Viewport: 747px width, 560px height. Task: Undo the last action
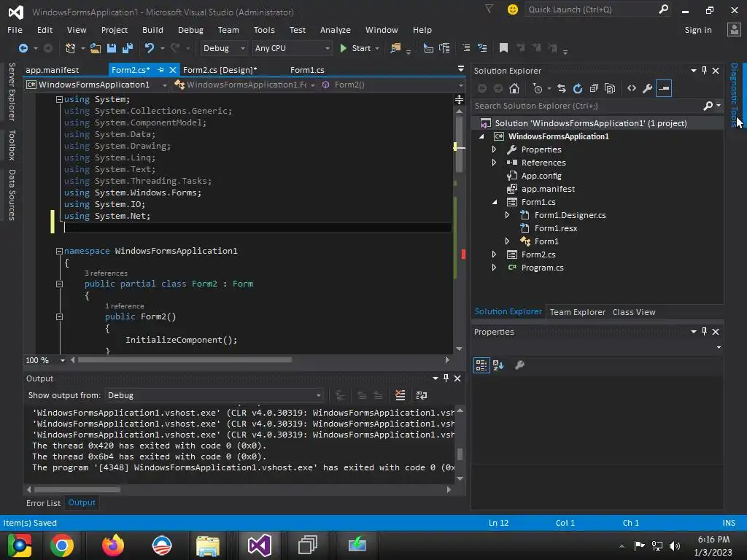150,48
